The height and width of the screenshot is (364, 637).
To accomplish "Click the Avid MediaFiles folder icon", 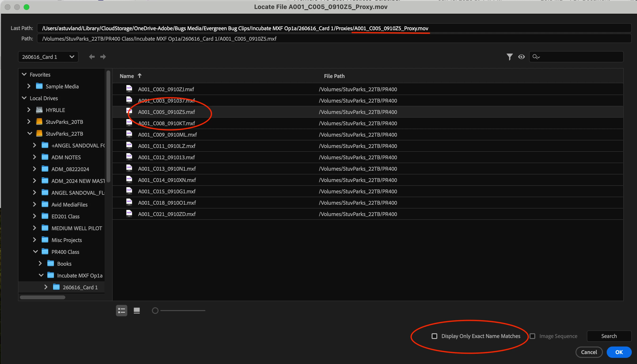I will pyautogui.click(x=45, y=204).
